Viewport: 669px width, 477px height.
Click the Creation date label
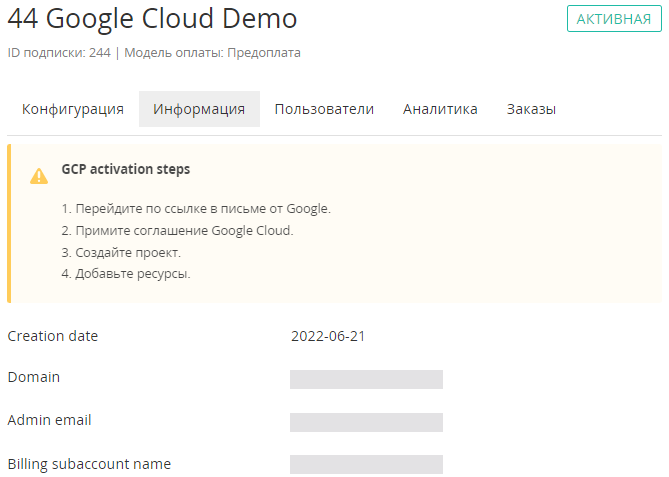coord(53,336)
